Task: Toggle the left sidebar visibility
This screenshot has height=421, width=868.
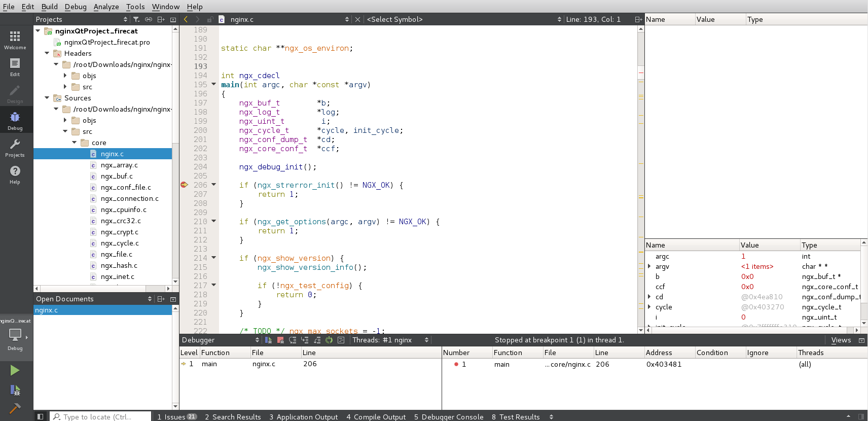Action: click(x=41, y=416)
